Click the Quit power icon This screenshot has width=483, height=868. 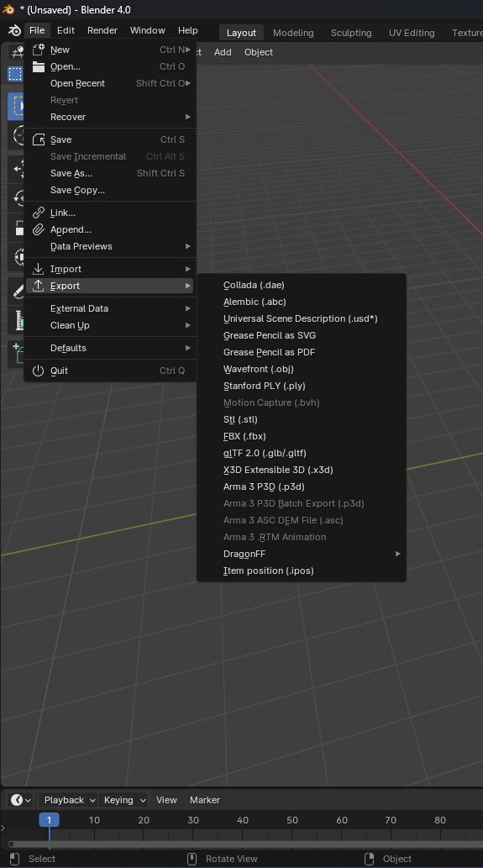[x=38, y=371]
